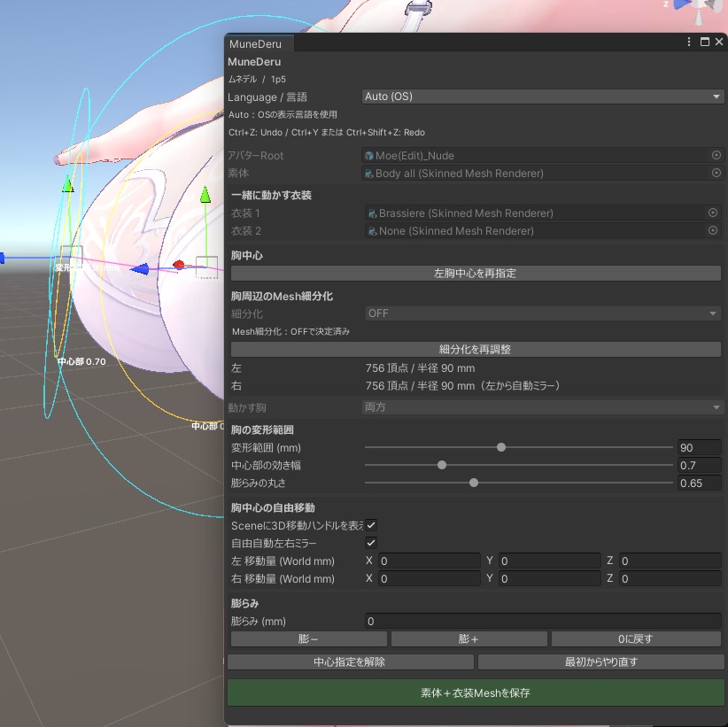728x727 pixels.
Task: Open object picker for アバターRoot field
Action: pyautogui.click(x=716, y=155)
